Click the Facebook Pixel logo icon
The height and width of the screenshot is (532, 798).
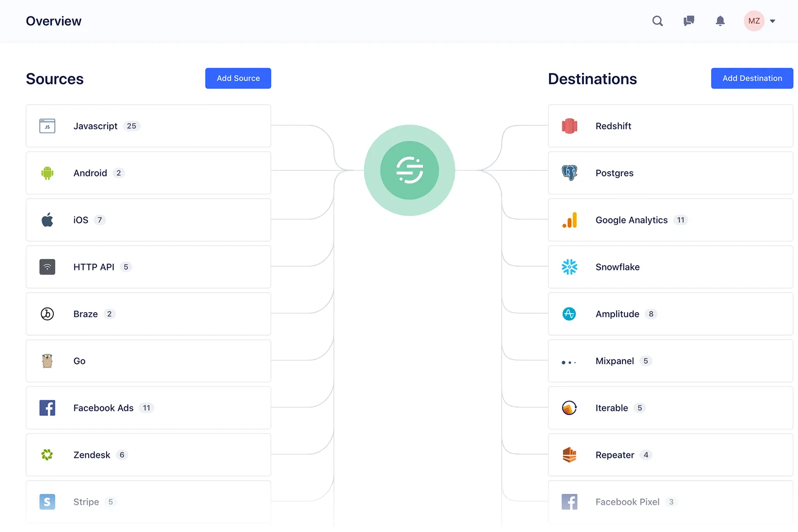coord(570,502)
